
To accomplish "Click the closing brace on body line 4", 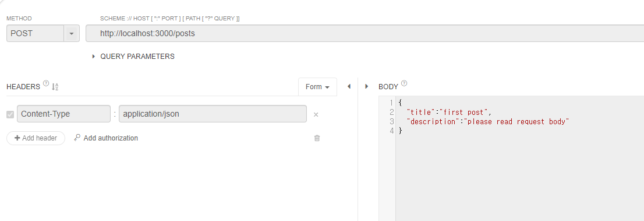I will [x=401, y=131].
